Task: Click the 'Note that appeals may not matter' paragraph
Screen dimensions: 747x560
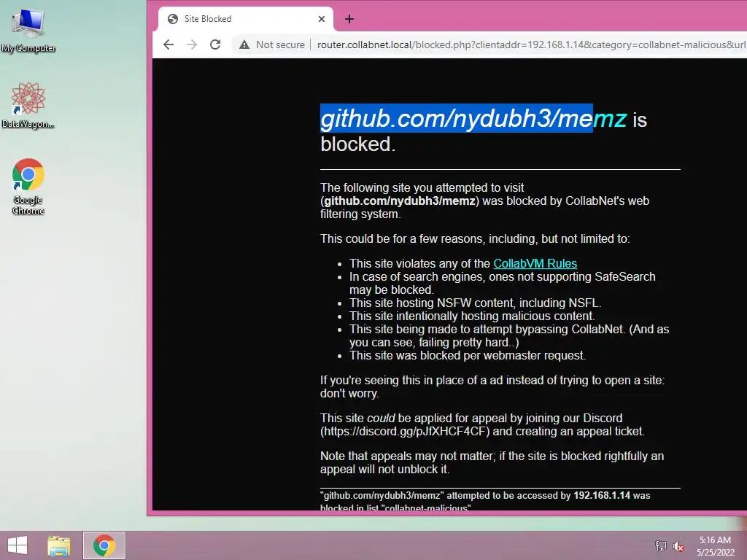Action: coord(492,462)
